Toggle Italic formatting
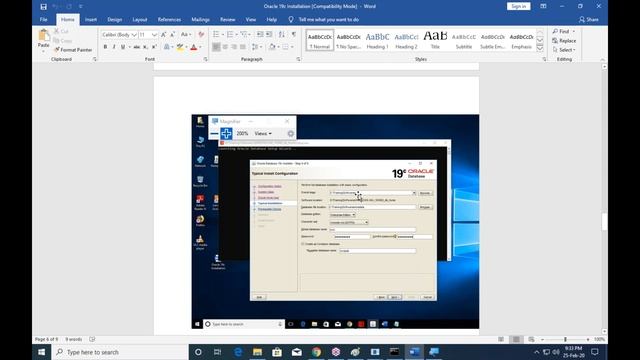The height and width of the screenshot is (360, 640). tap(114, 47)
